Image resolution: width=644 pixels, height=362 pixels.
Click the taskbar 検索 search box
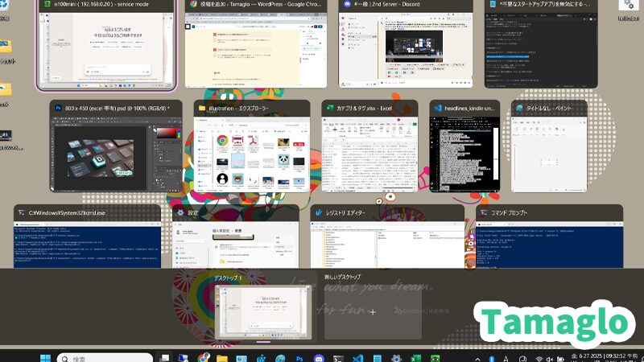click(x=105, y=358)
